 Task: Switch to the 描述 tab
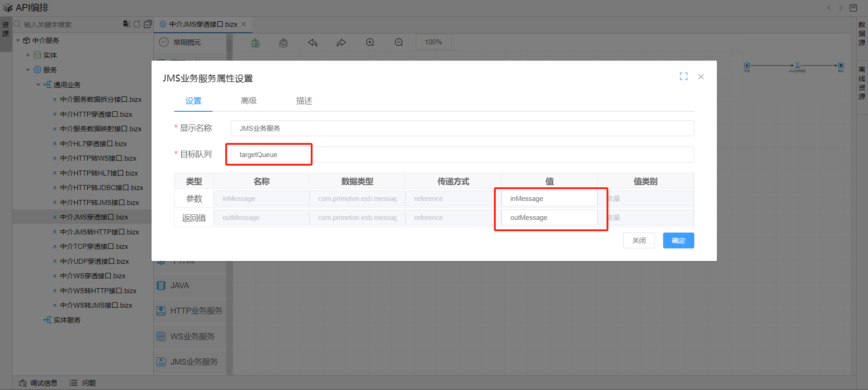click(304, 101)
